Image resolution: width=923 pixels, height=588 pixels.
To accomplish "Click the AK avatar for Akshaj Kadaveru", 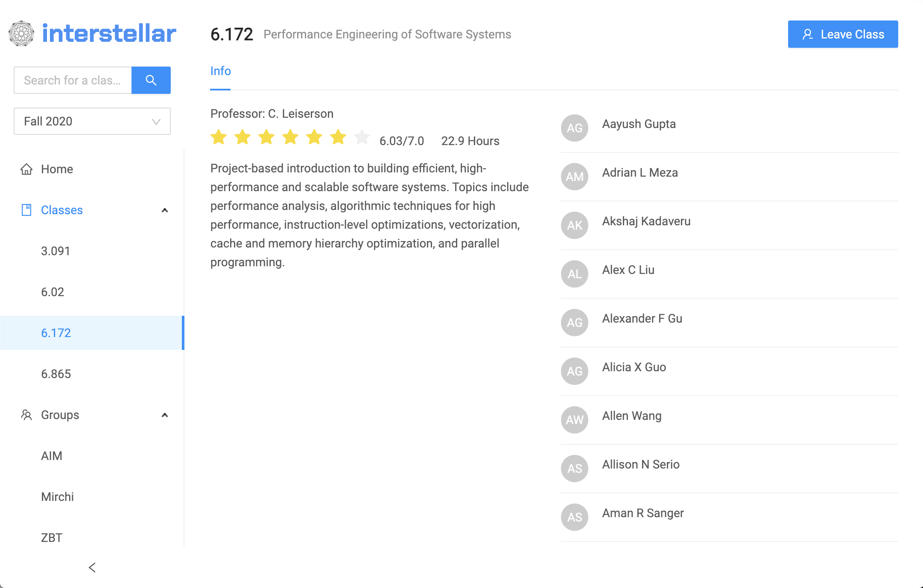I will click(x=574, y=225).
